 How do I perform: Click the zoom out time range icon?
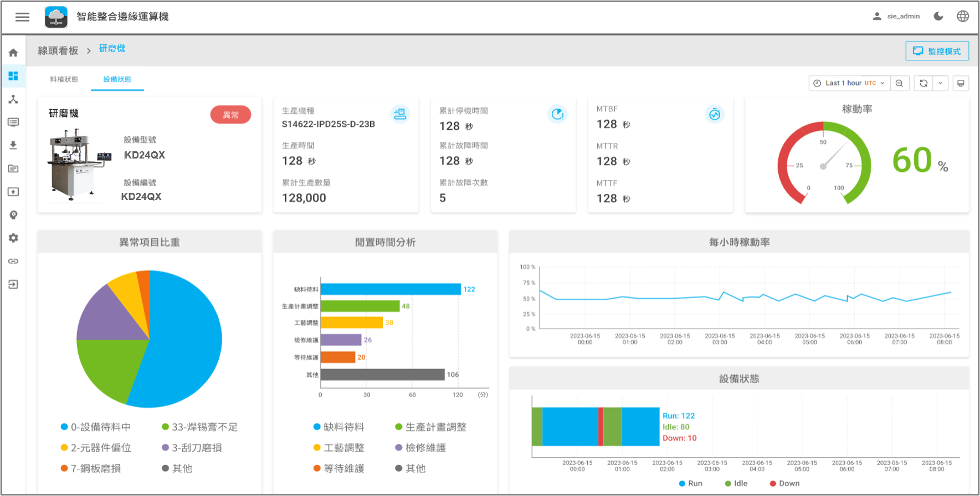(899, 83)
